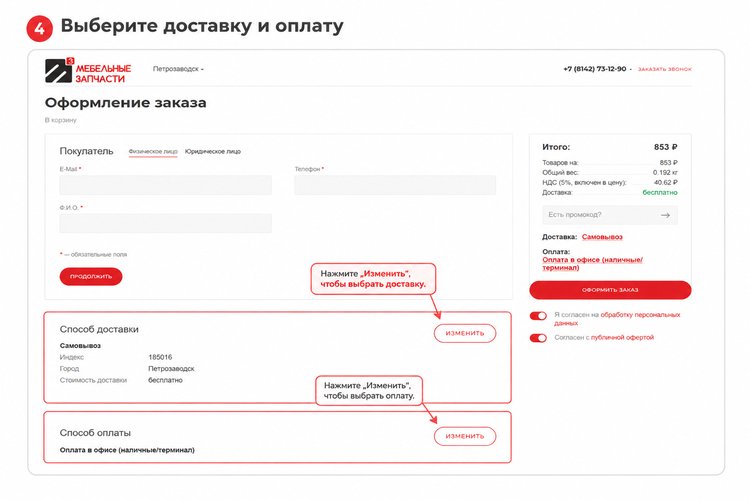Select the Физическое лицо tab
This screenshot has width=750, height=500.
tap(153, 151)
